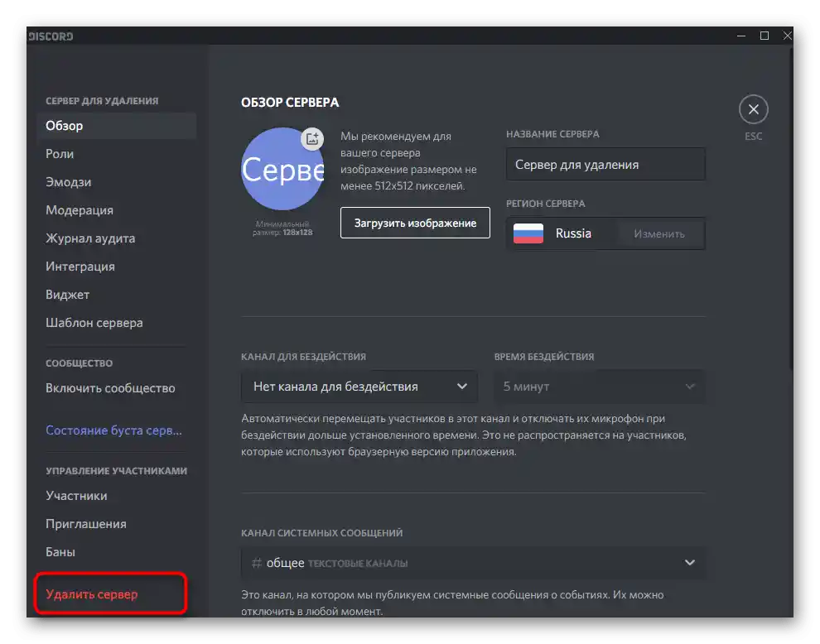Click the upload image icon on server avatar
The image size is (820, 644).
[312, 138]
